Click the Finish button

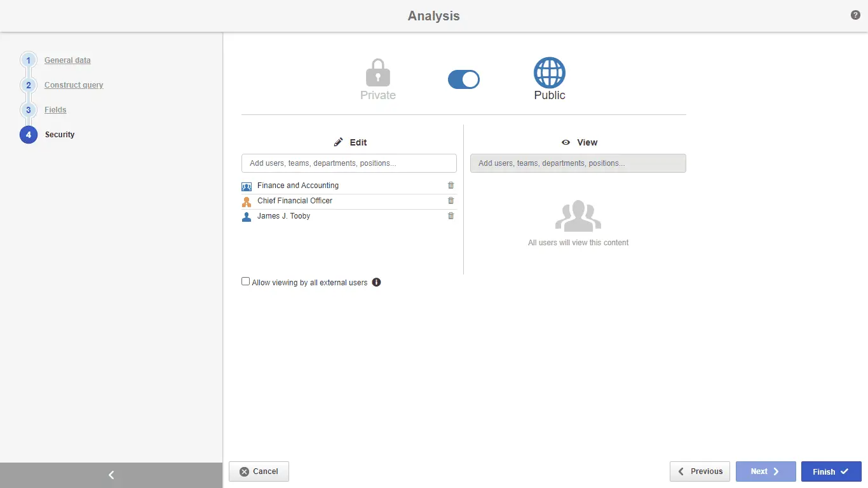pyautogui.click(x=831, y=471)
